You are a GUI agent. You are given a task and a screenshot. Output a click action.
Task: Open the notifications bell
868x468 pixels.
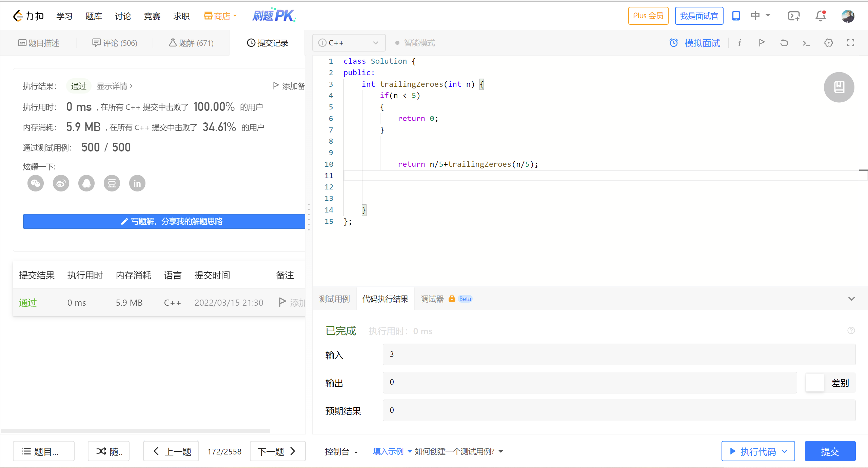[821, 16]
